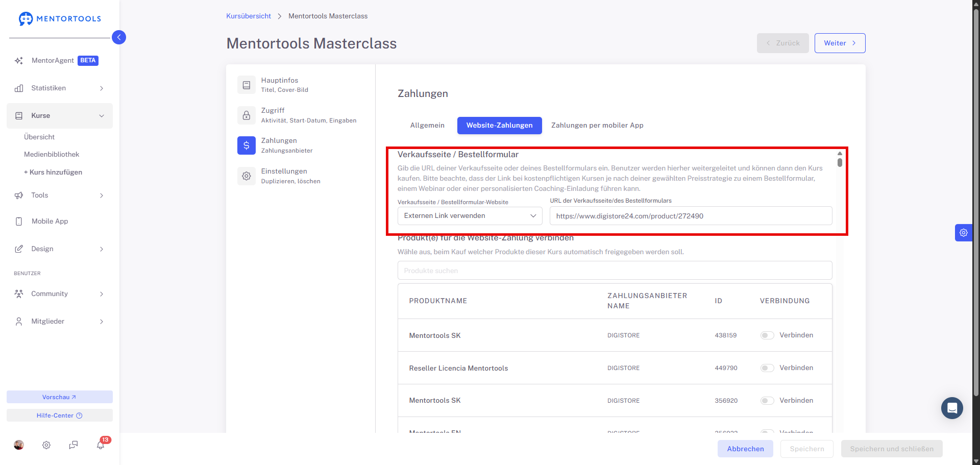Click product ID 449790 cell
This screenshot has height=465, width=980.
point(726,368)
